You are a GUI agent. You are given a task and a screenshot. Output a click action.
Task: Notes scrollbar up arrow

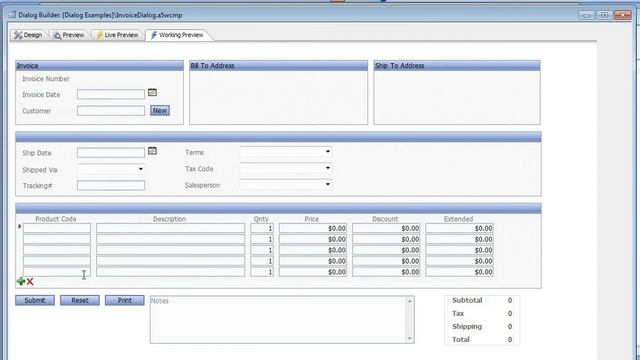pyautogui.click(x=410, y=301)
